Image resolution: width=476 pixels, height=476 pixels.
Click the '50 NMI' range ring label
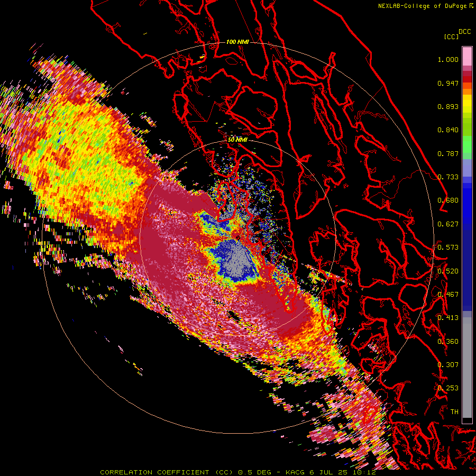coord(237,140)
